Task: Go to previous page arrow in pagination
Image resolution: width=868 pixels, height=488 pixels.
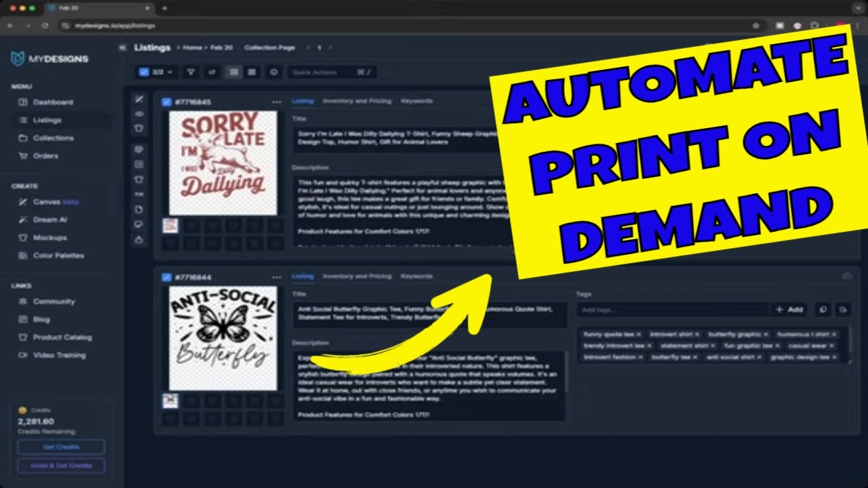Action: [309, 47]
